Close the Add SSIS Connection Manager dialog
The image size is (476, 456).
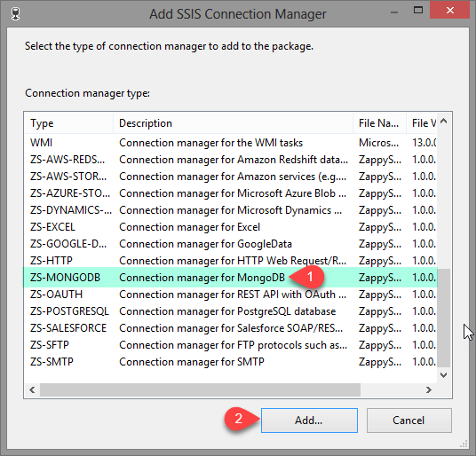coord(450,11)
